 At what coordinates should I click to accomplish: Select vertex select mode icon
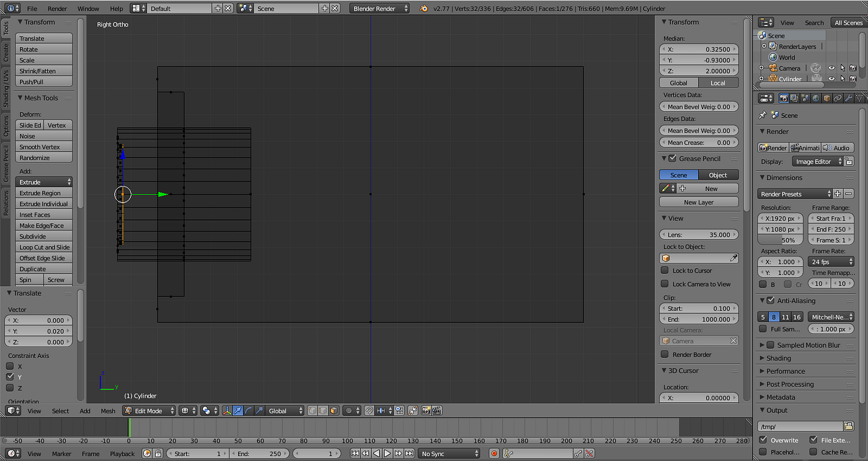pos(313,411)
